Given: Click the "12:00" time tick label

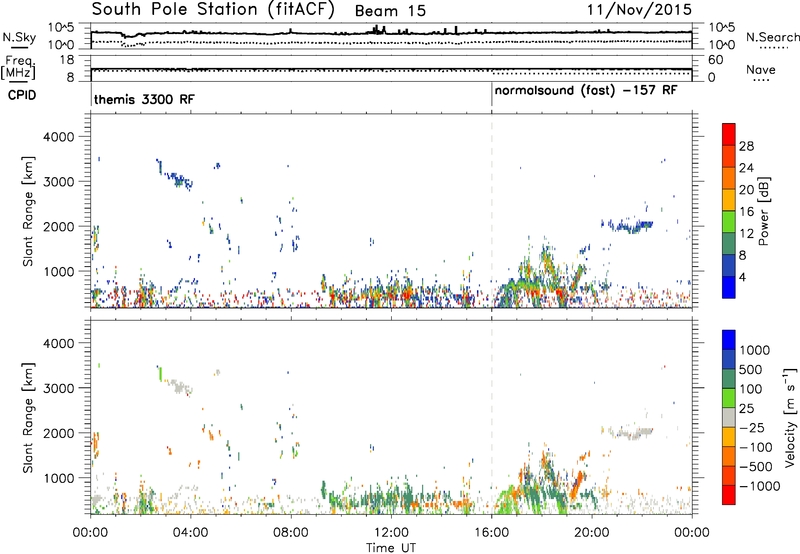Looking at the screenshot, I should pos(391,533).
